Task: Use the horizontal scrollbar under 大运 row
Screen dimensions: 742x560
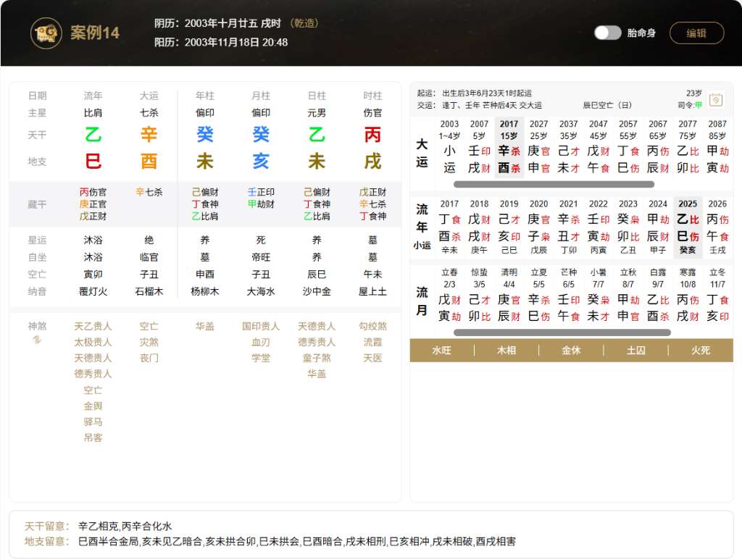Action: (x=554, y=184)
